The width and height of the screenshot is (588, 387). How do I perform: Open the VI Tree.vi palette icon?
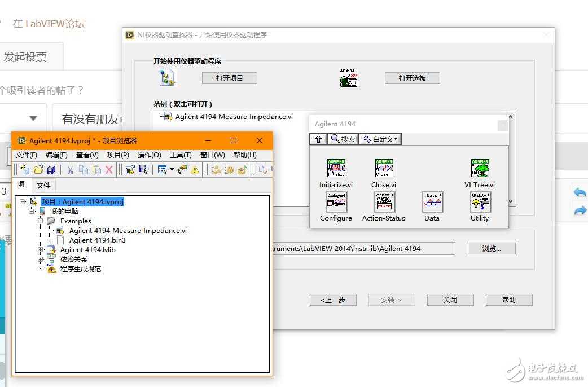(x=480, y=168)
